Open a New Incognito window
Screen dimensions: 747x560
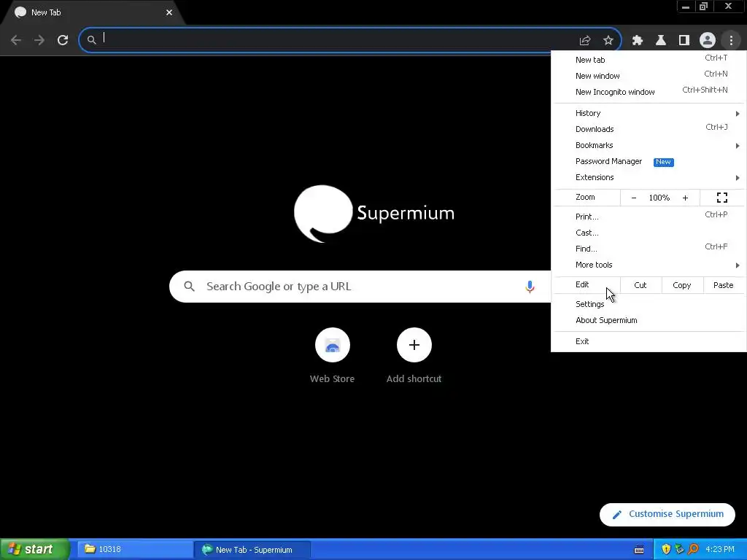[649, 92]
